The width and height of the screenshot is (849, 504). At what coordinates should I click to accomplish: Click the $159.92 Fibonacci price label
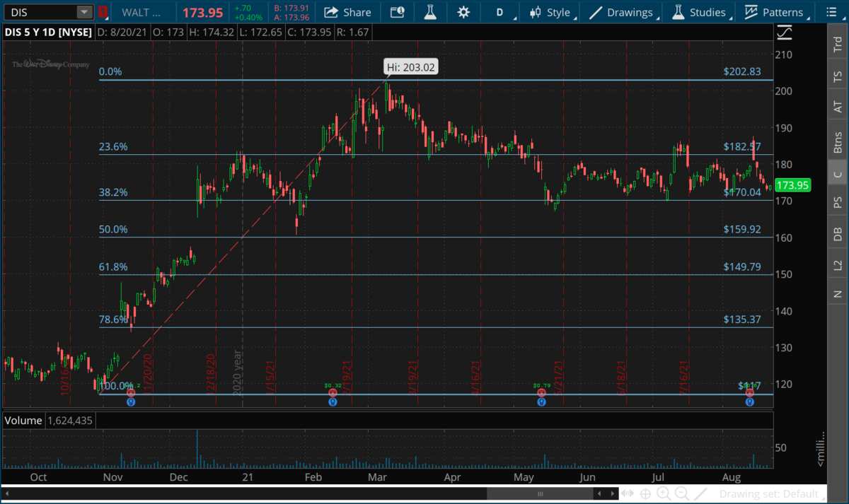[742, 229]
